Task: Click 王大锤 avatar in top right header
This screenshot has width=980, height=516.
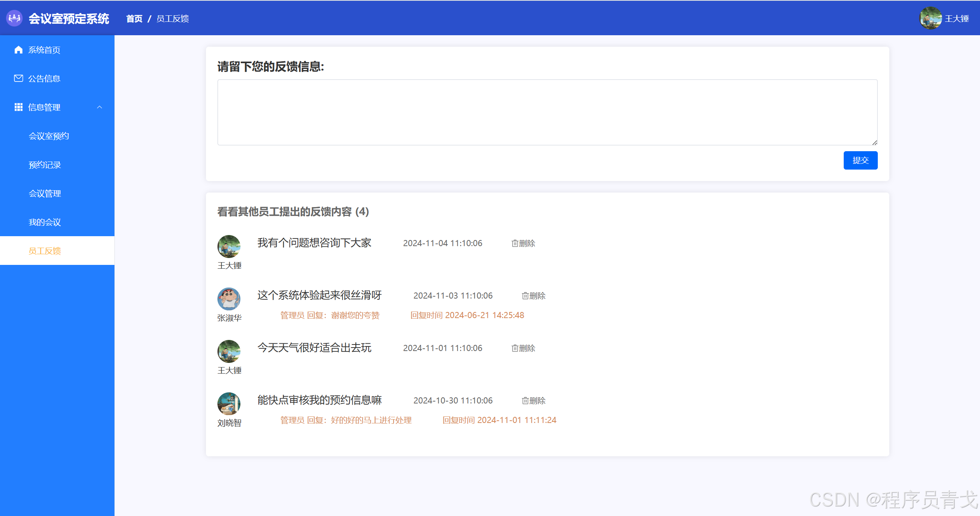Action: [931, 18]
